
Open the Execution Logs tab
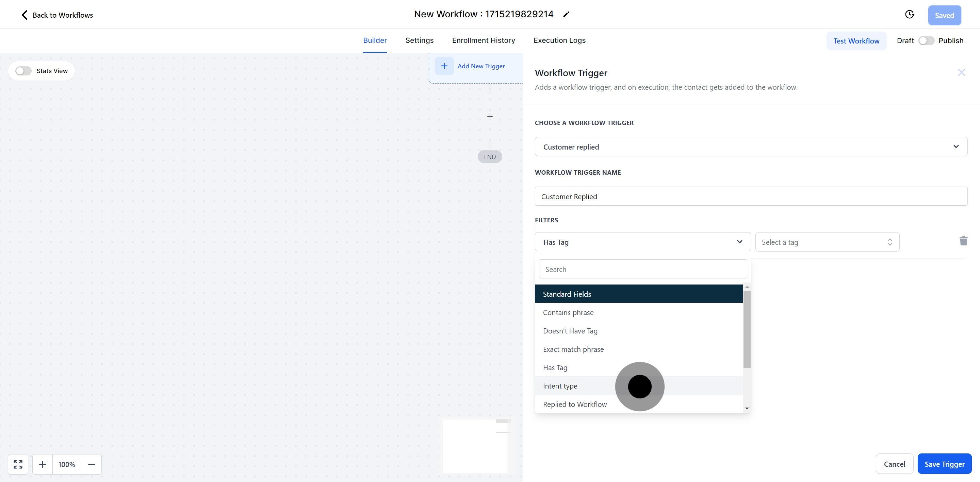pyautogui.click(x=559, y=40)
